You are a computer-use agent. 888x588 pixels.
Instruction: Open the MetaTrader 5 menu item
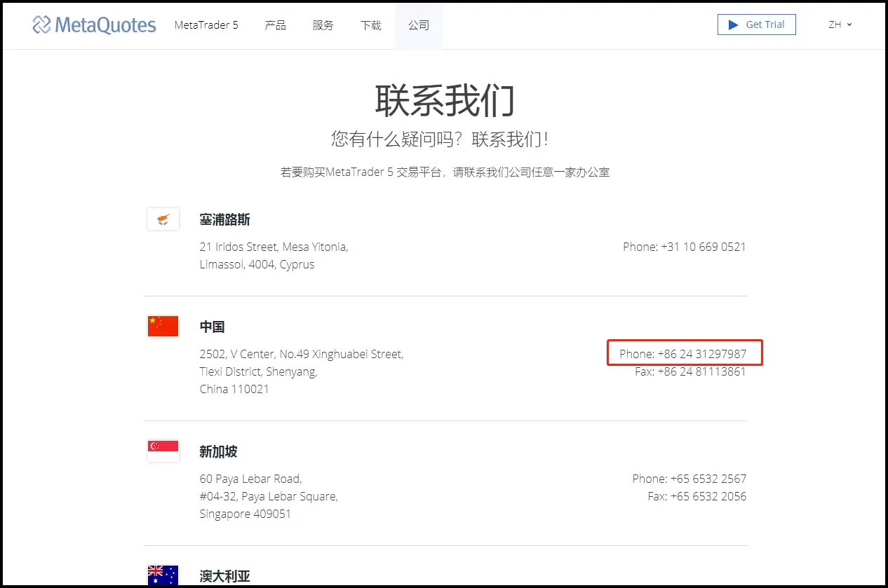tap(206, 25)
